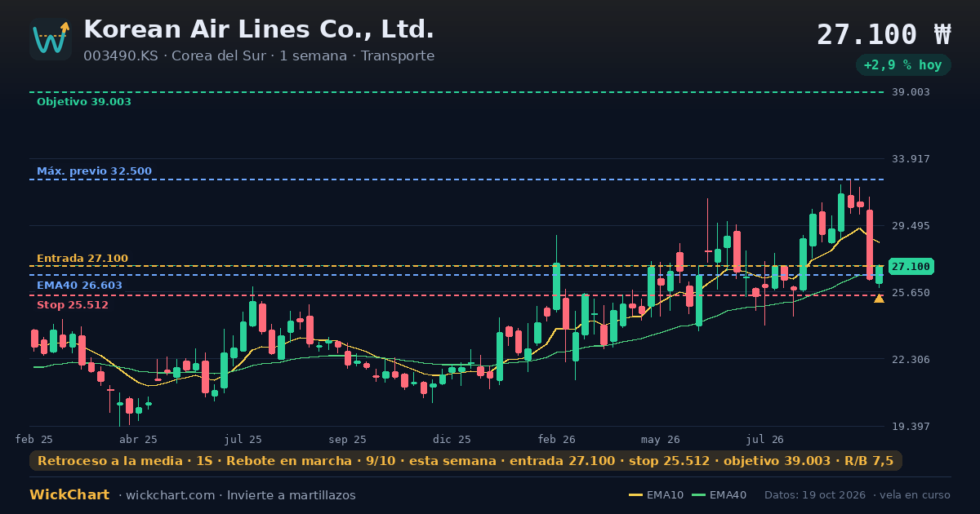
Task: Click the sep 25 date axis label
Action: click(348, 440)
